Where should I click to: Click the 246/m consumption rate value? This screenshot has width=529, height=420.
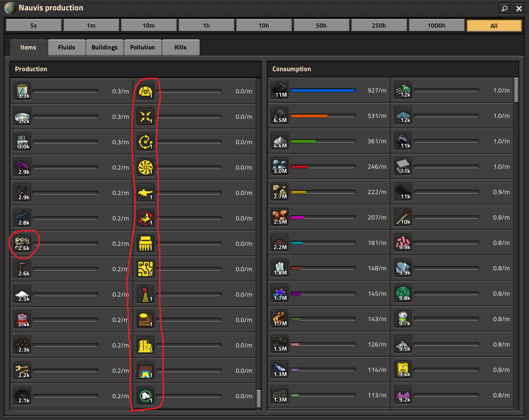(377, 166)
